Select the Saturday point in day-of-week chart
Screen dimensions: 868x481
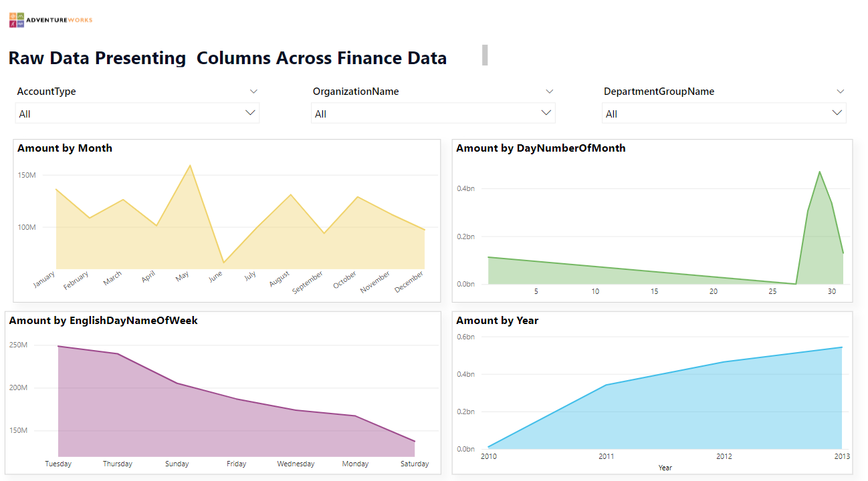(415, 443)
